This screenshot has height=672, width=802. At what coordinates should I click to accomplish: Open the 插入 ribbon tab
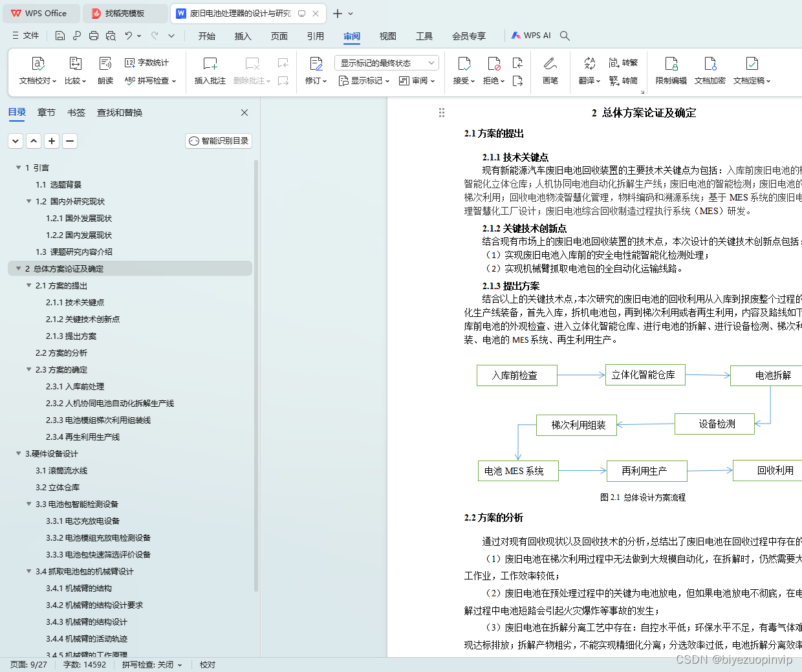point(243,36)
